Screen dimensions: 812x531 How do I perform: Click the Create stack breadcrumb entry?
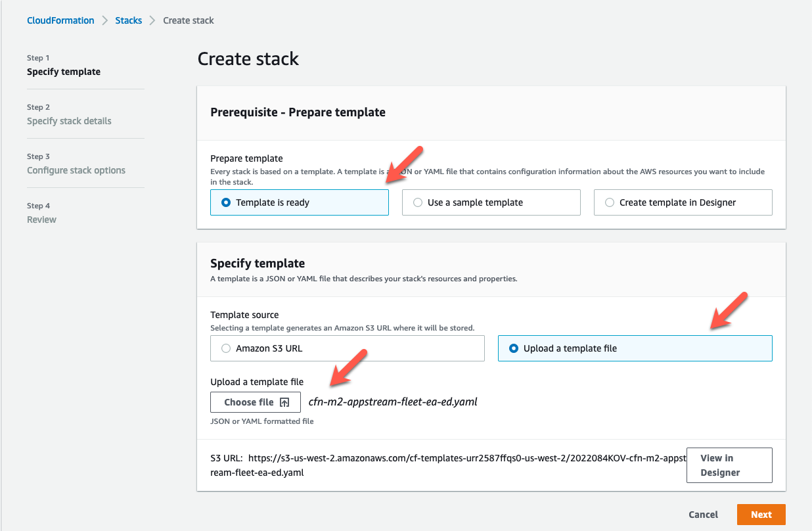[x=188, y=20]
